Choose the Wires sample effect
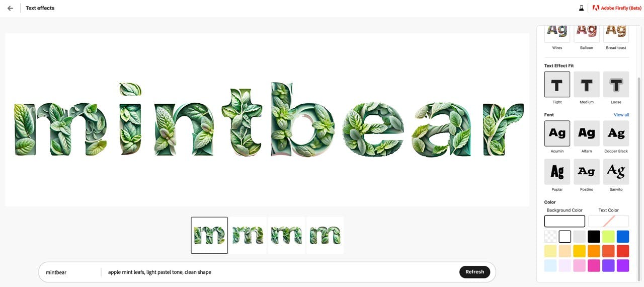644x287 pixels. pos(557,33)
